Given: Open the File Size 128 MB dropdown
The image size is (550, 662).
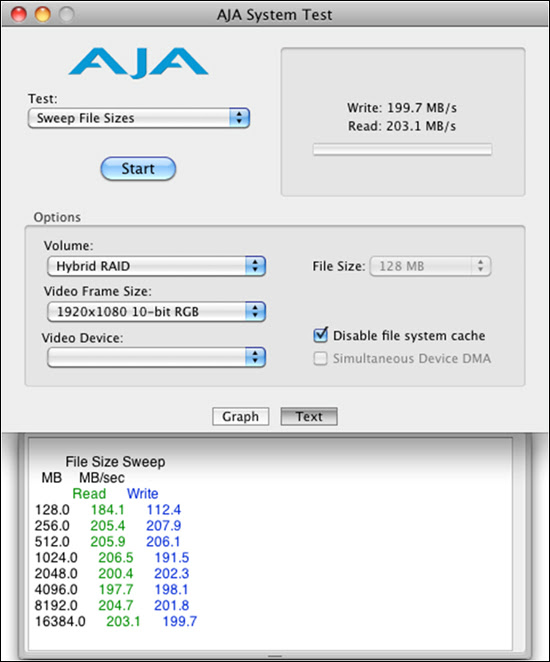Looking at the screenshot, I should coord(430,266).
